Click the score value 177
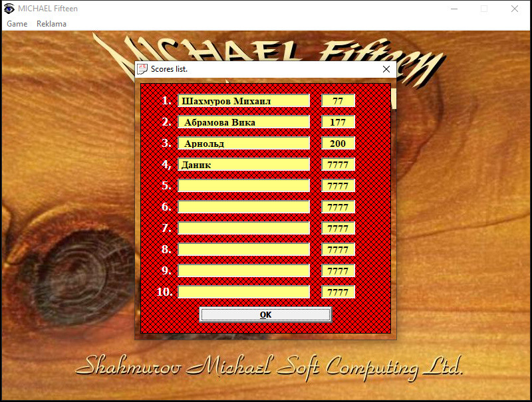 click(338, 122)
